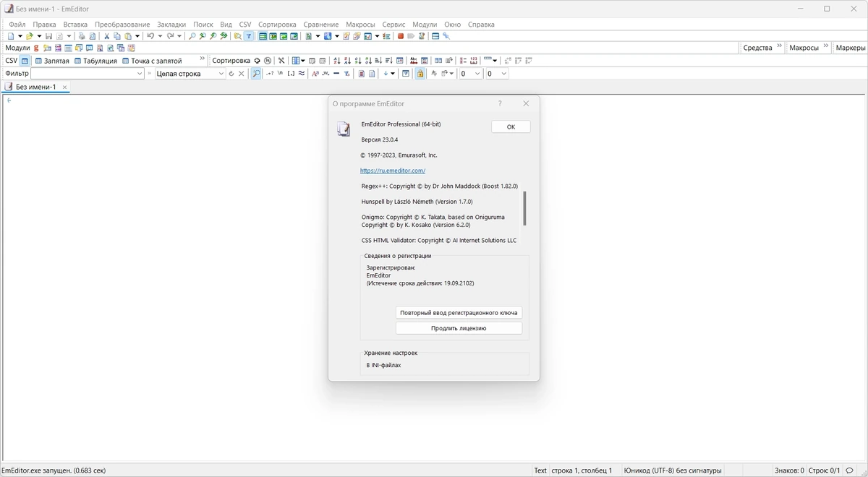Click the Redo arrow icon
Screen dimensions: 868x477
click(x=171, y=36)
